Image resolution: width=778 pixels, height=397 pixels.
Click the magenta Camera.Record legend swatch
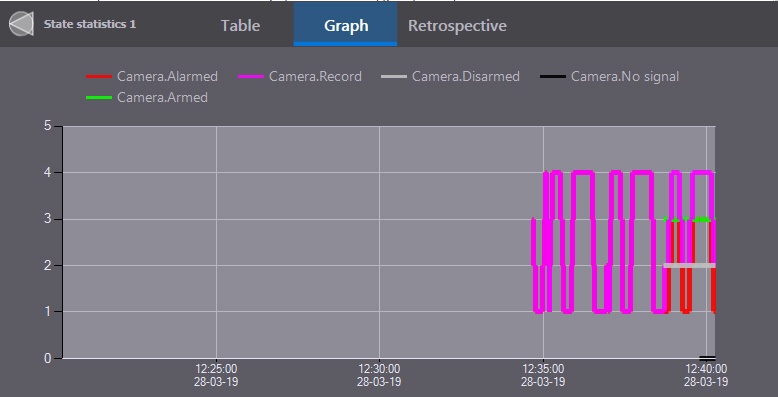pos(251,77)
